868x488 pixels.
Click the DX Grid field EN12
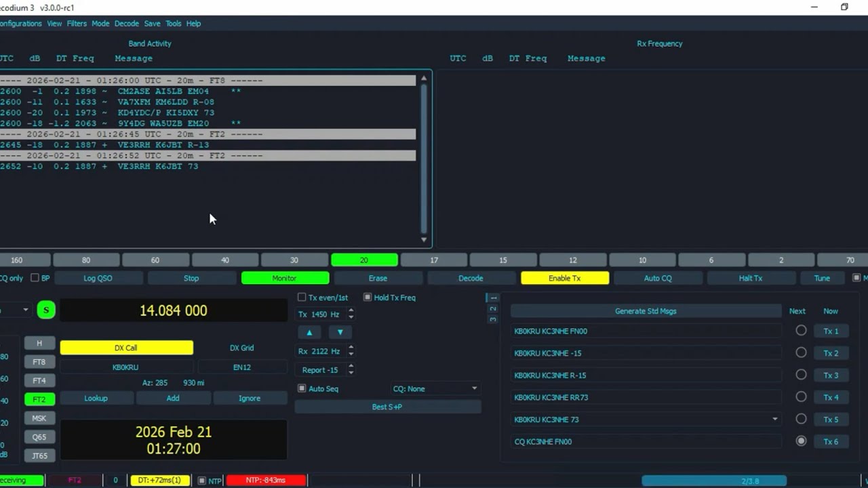[x=241, y=367]
